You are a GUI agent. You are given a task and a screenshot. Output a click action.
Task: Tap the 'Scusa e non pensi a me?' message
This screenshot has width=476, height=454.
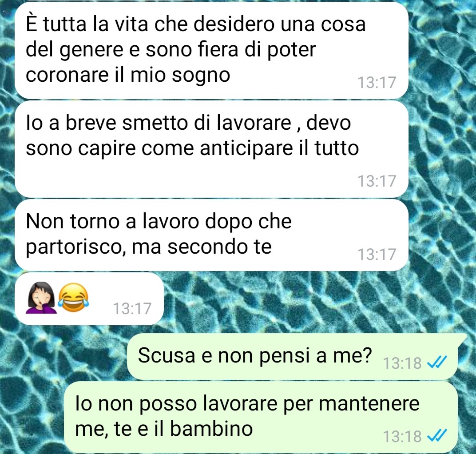click(293, 356)
